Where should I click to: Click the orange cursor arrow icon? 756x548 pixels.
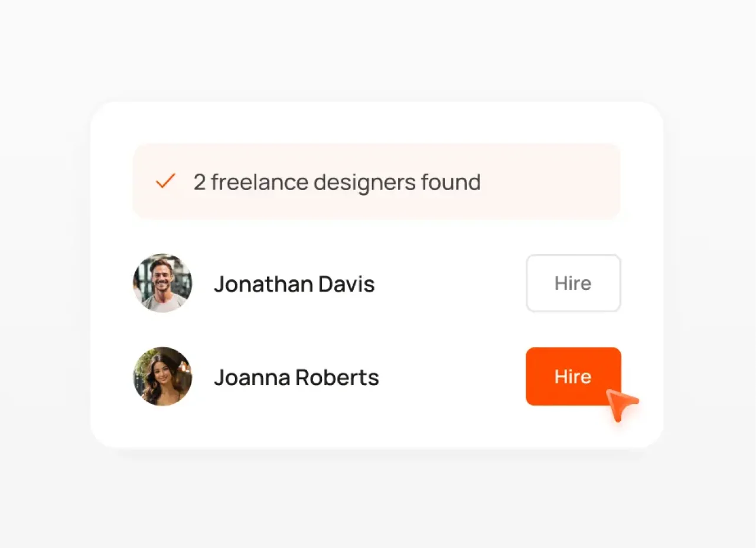coord(620,403)
